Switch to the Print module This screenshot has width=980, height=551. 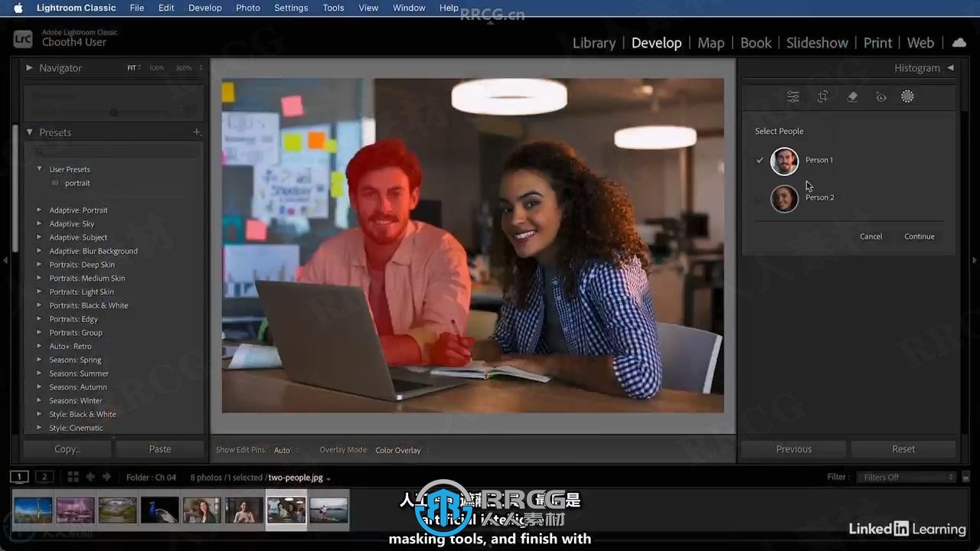tap(877, 43)
